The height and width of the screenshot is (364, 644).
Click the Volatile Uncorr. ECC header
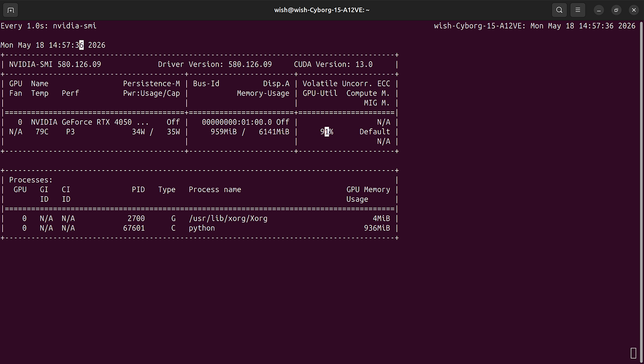tap(346, 84)
